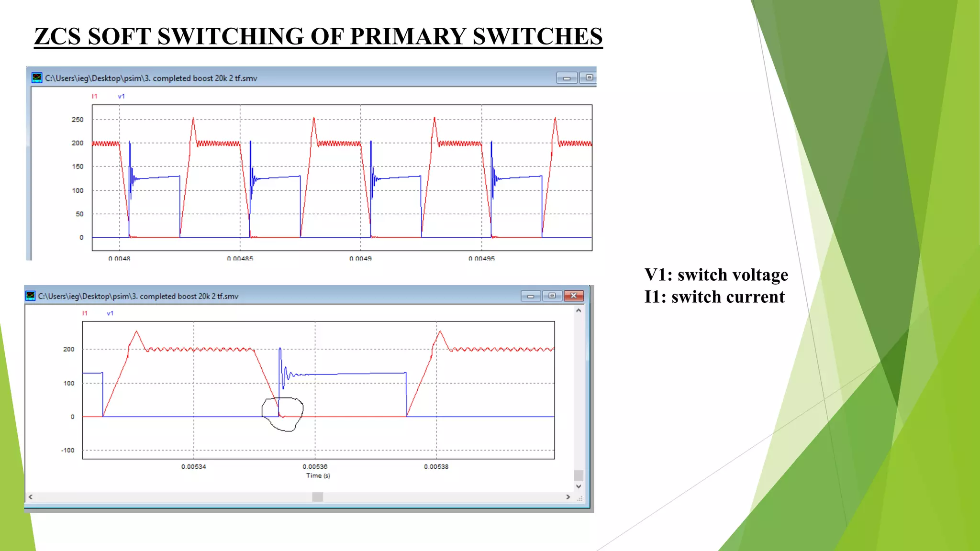This screenshot has width=980, height=551.
Task: Restore the lower waveform window
Action: point(552,296)
